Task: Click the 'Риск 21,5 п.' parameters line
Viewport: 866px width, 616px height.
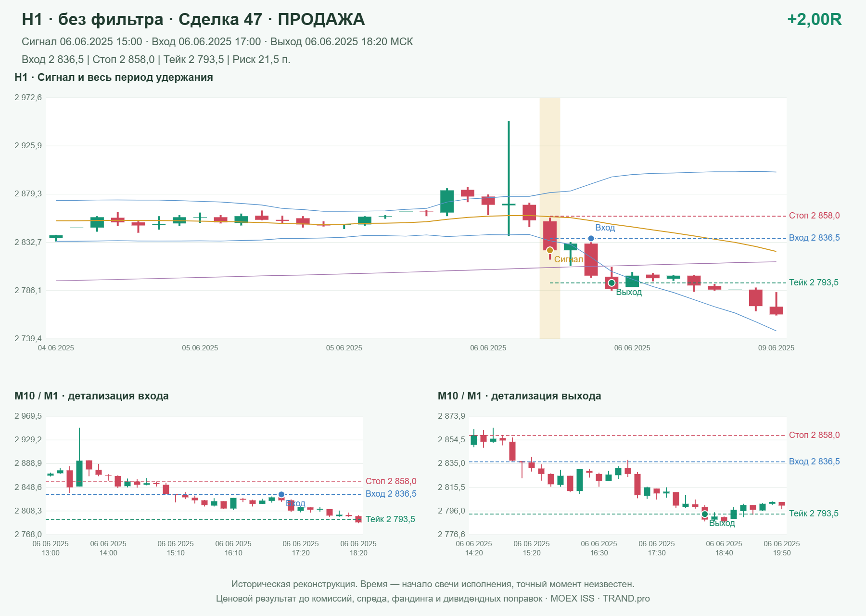Action: tap(156, 60)
